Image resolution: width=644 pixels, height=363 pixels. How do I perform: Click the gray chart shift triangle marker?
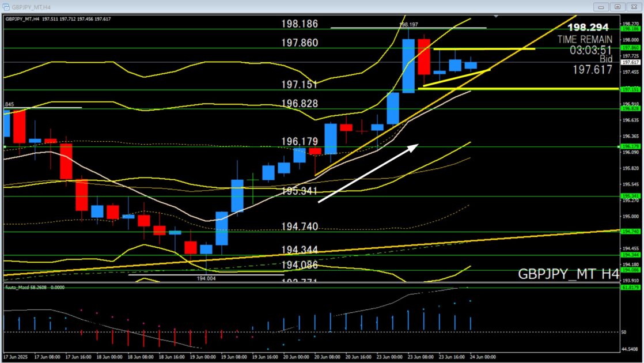pos(495,16)
